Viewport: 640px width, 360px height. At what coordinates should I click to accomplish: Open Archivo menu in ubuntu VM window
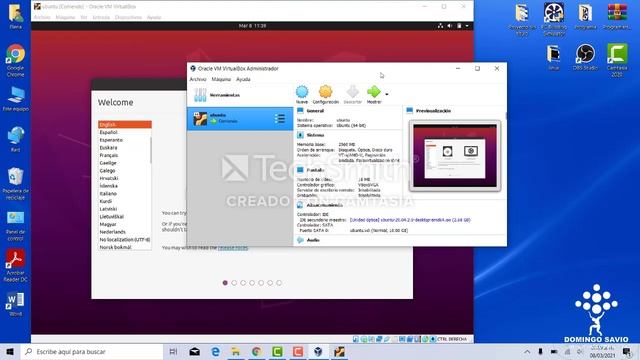42,17
